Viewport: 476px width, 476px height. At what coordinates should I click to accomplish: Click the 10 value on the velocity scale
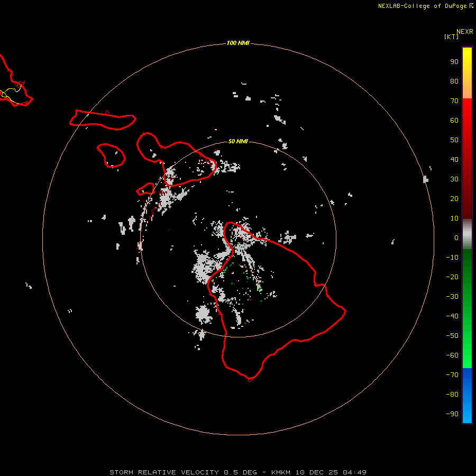(x=454, y=218)
